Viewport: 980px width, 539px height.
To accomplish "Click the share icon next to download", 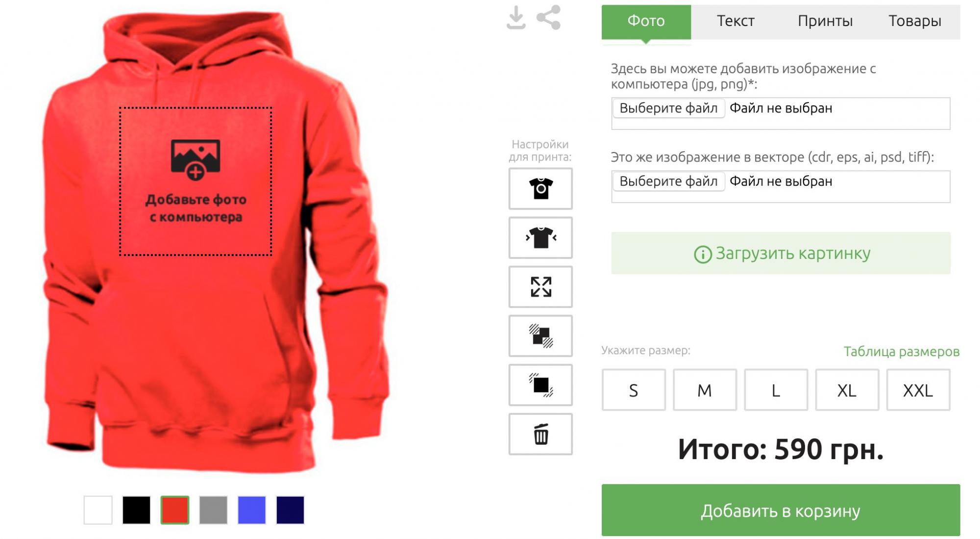I will coord(549,18).
